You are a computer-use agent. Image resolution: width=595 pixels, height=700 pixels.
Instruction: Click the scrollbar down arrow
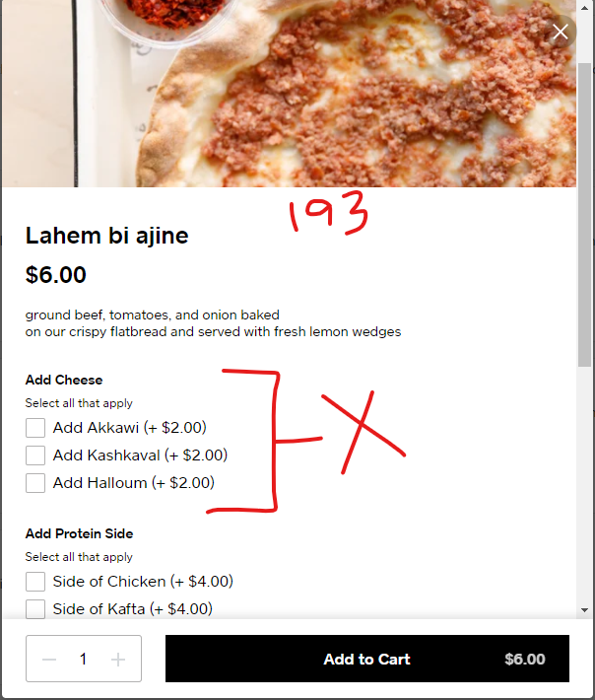pyautogui.click(x=585, y=610)
